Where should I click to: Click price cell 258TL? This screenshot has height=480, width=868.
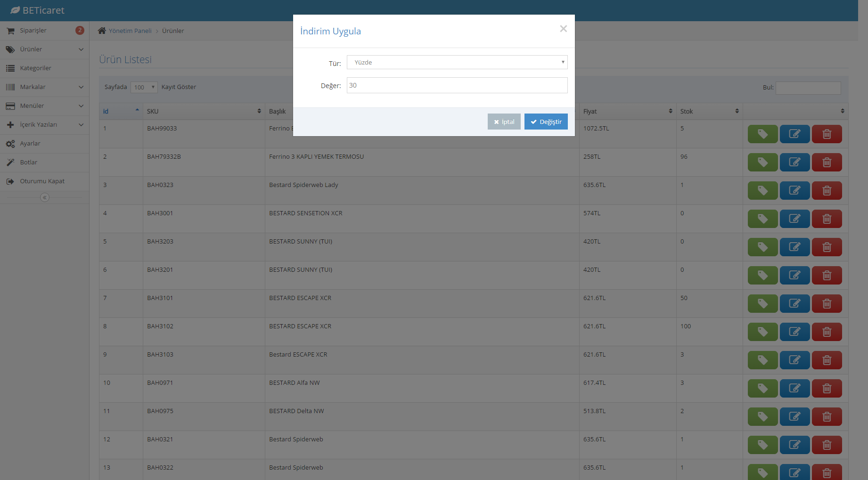pos(592,157)
